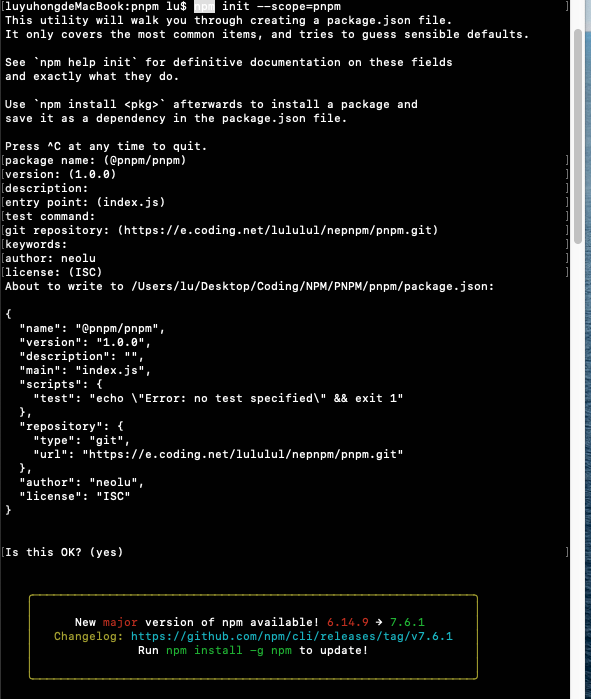Click the test command prompt line

[50, 217]
